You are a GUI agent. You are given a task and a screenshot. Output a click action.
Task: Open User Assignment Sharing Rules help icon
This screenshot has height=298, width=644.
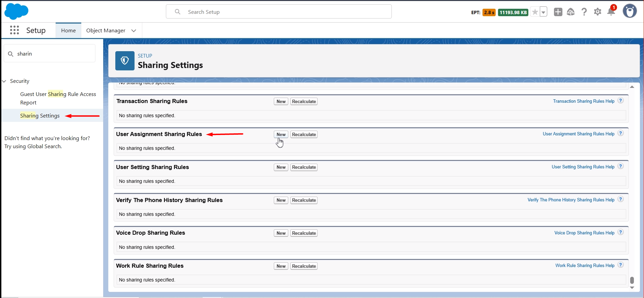[x=620, y=133]
